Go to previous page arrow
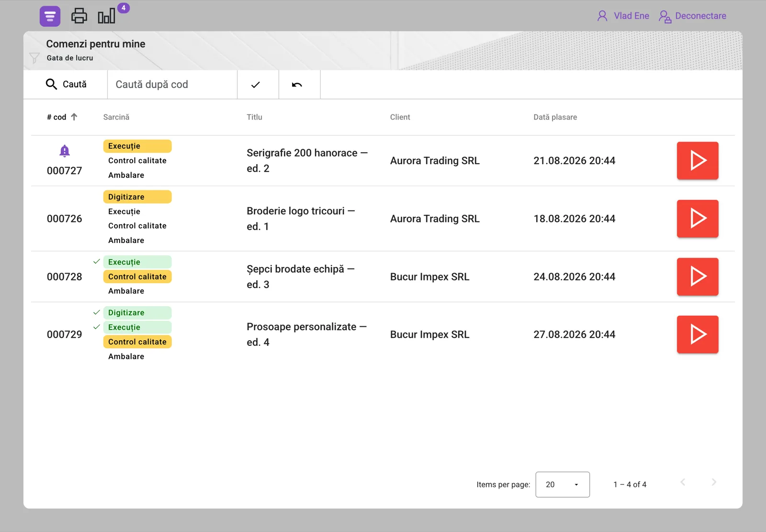 point(683,482)
